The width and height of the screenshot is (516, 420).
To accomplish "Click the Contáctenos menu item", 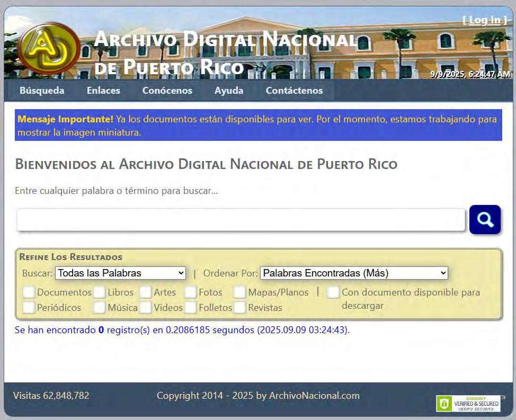I will click(x=294, y=91).
